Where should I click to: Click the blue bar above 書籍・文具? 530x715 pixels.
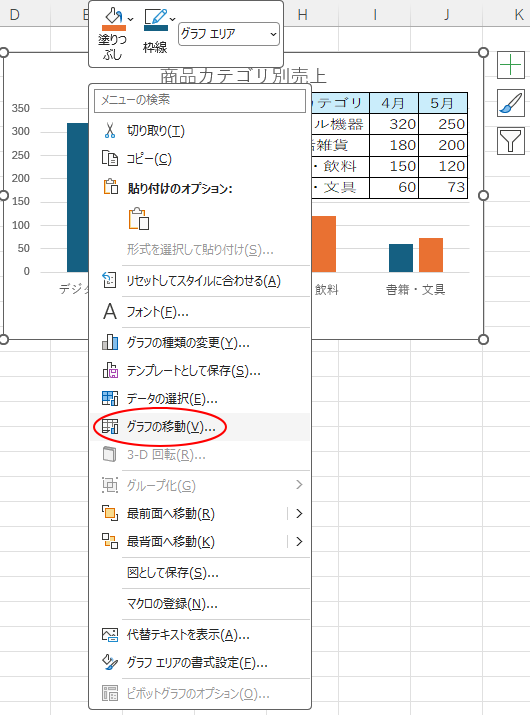[401, 258]
